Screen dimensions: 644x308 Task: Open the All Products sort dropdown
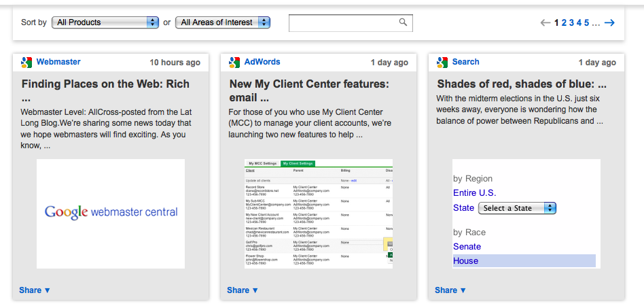pos(105,22)
